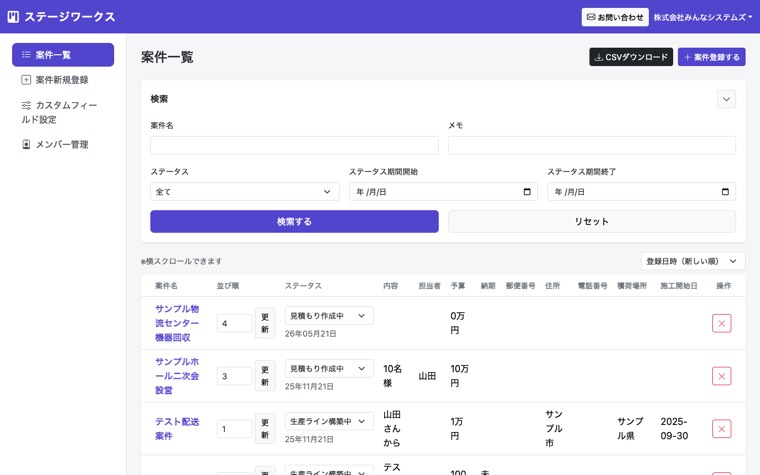This screenshot has width=760, height=475.
Task: Click the ステージワークス logo icon
Action: point(13,17)
